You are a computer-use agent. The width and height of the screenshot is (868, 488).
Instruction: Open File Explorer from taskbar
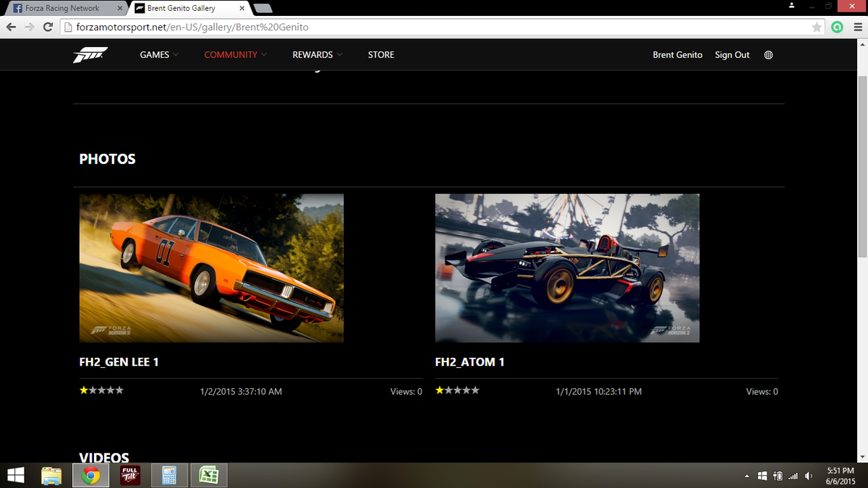tap(51, 475)
